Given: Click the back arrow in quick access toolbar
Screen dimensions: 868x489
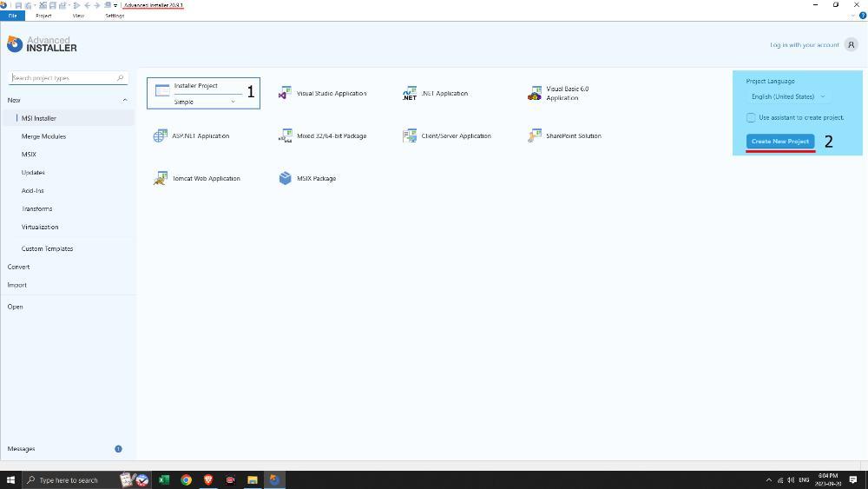Looking at the screenshot, I should coord(87,5).
